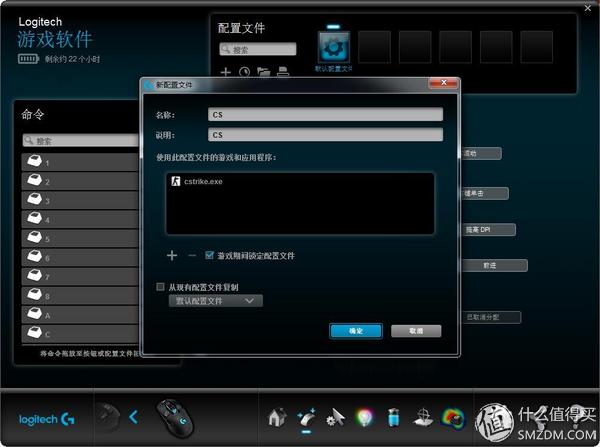600x447 pixels.
Task: Open the lighting settings bulb icon
Action: (364, 418)
